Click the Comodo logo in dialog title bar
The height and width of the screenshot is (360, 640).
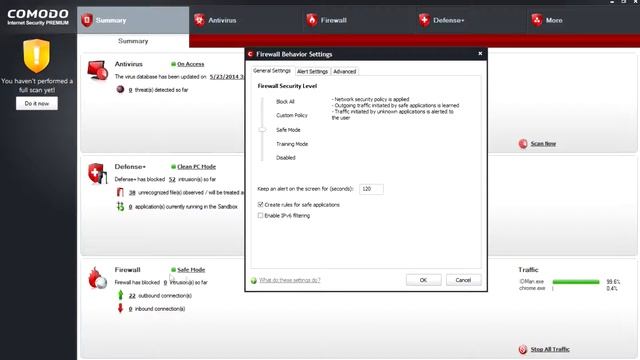[250, 54]
